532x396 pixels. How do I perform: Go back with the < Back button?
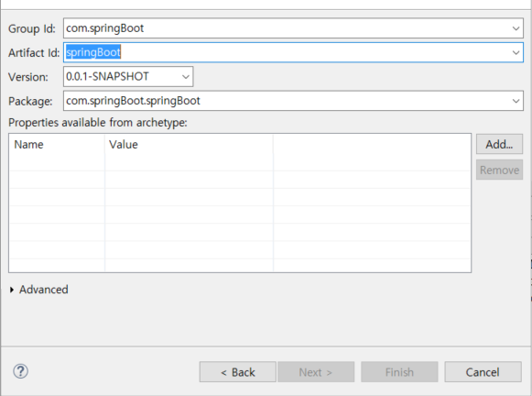[x=237, y=372]
